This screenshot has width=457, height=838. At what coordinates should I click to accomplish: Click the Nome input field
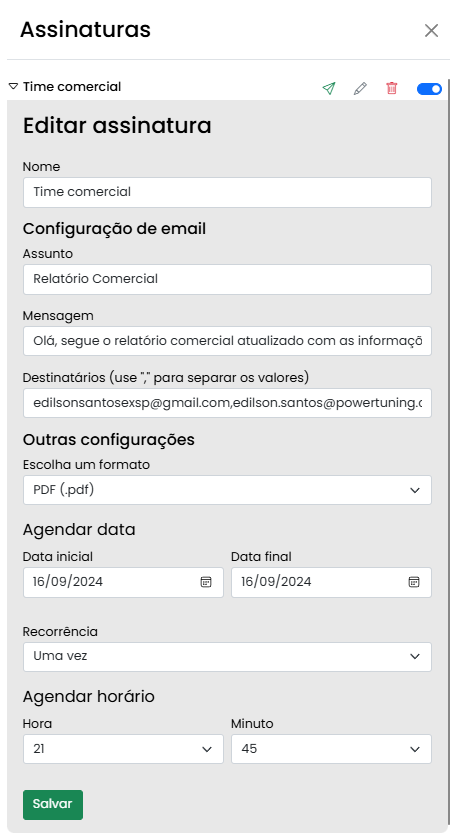(x=227, y=192)
